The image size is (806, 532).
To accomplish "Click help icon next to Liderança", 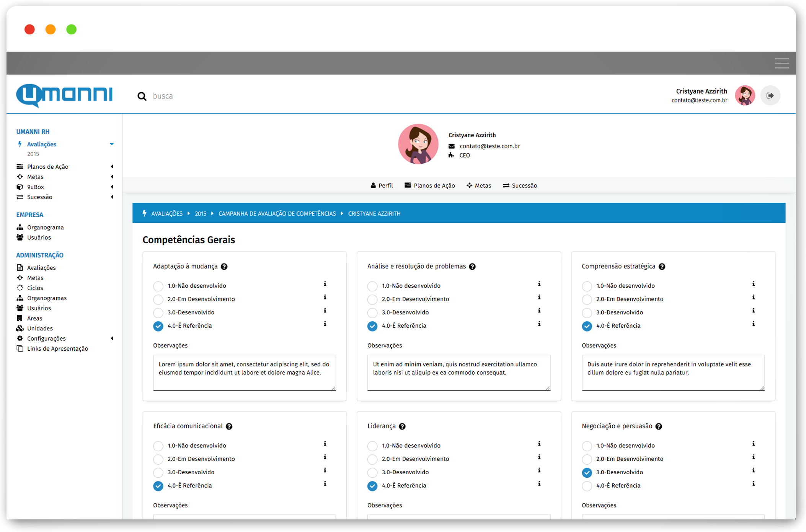I will 402,426.
